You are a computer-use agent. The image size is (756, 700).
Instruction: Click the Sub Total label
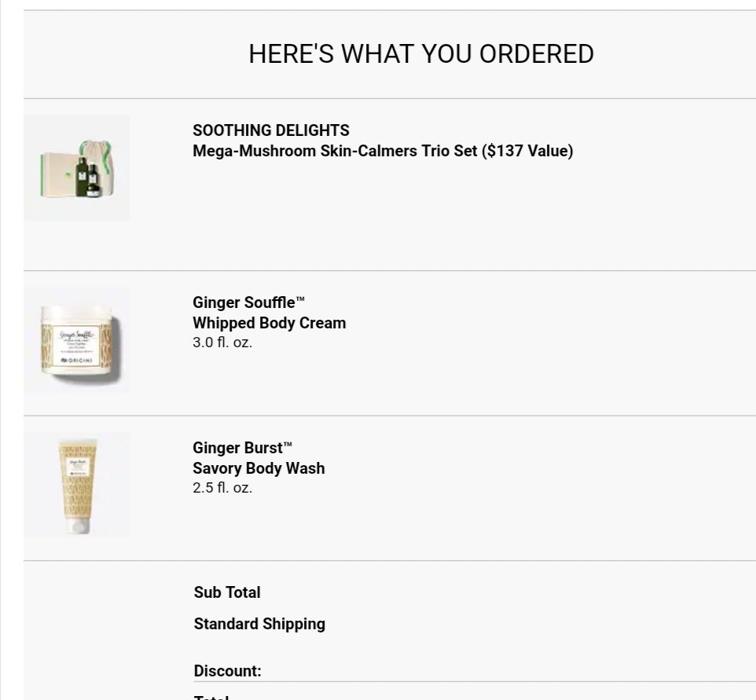click(x=226, y=592)
